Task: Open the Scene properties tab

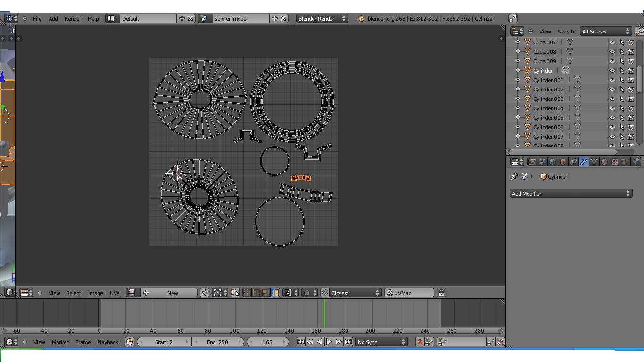Action: click(x=542, y=162)
